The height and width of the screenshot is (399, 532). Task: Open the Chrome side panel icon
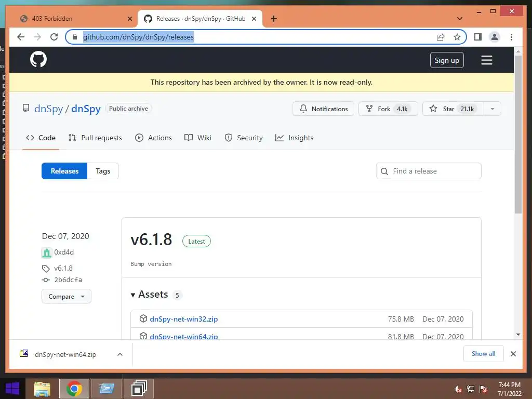click(478, 37)
